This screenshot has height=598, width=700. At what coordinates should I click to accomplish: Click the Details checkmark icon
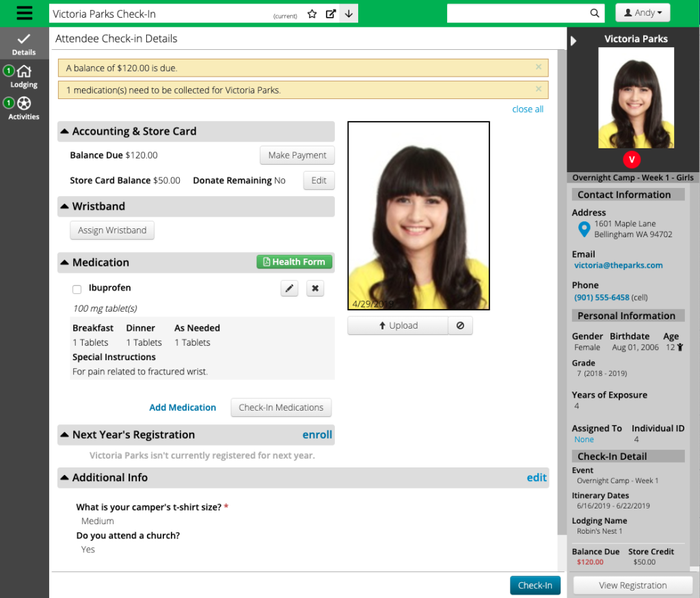tap(24, 39)
